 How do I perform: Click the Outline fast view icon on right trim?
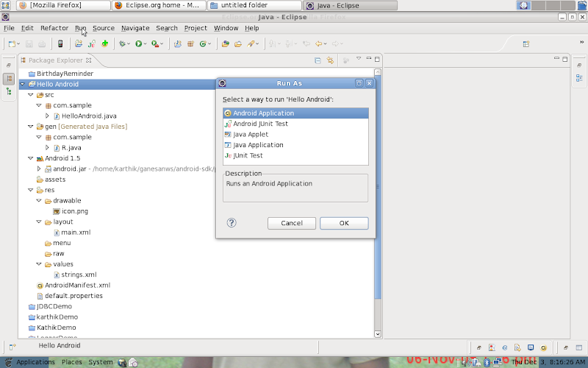pyautogui.click(x=579, y=78)
